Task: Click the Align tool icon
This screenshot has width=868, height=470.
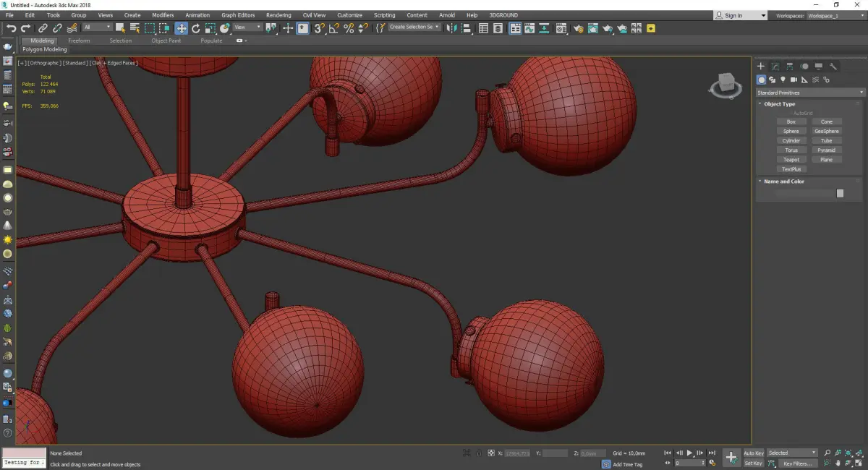Action: point(467,28)
